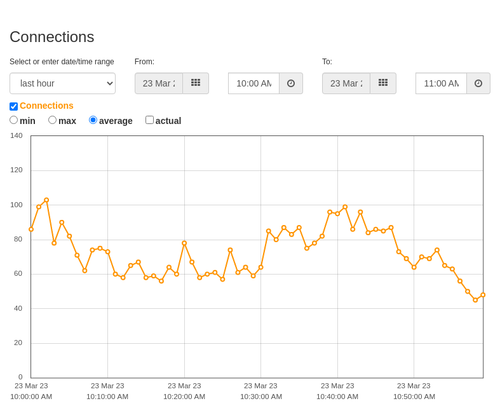This screenshot has width=500, height=403.
Task: Select the average radio button
Action: pos(93,120)
